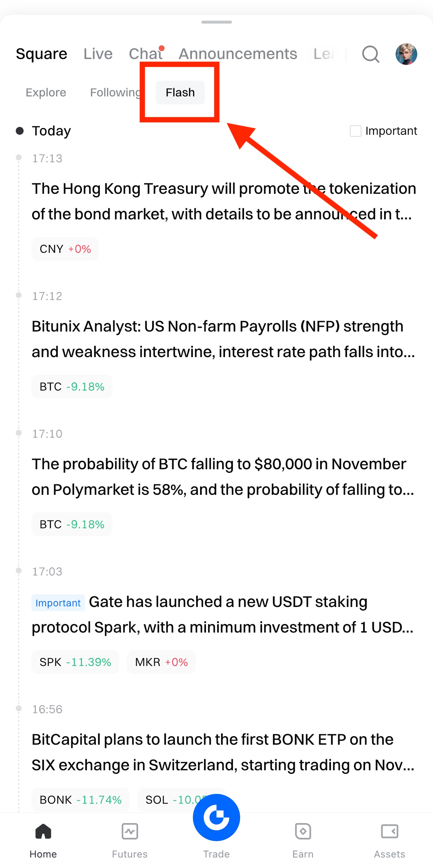The width and height of the screenshot is (433, 868).
Task: Tap the CNY +0% ticker chip
Action: tap(65, 249)
